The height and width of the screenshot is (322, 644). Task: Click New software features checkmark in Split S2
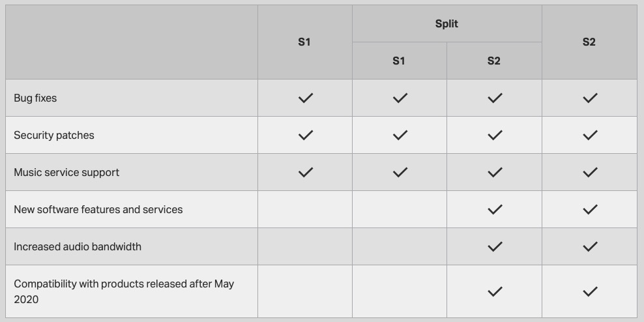click(495, 209)
